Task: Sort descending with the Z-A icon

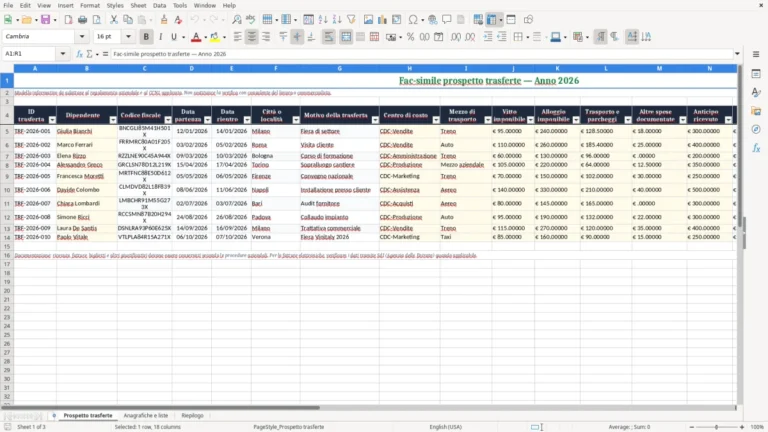Action: (337, 20)
